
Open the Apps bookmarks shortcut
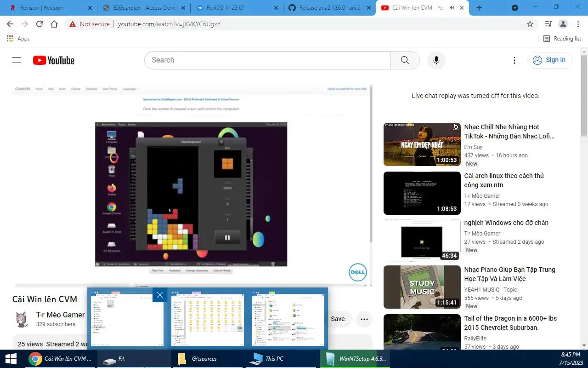[x=18, y=39]
